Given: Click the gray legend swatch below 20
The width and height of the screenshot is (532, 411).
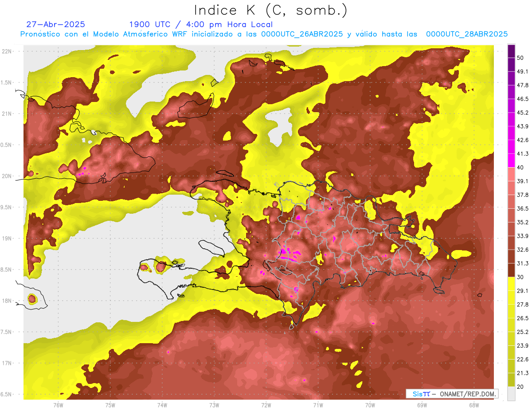Looking at the screenshot, I should tap(511, 394).
